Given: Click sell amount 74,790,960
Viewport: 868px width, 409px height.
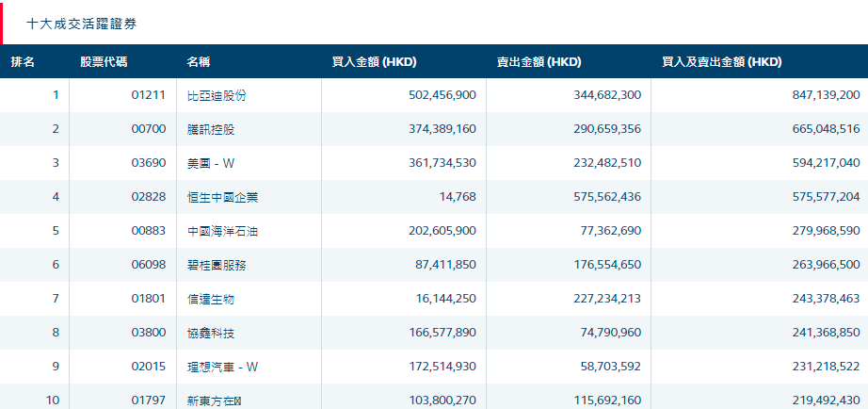Looking at the screenshot, I should pos(611,333).
